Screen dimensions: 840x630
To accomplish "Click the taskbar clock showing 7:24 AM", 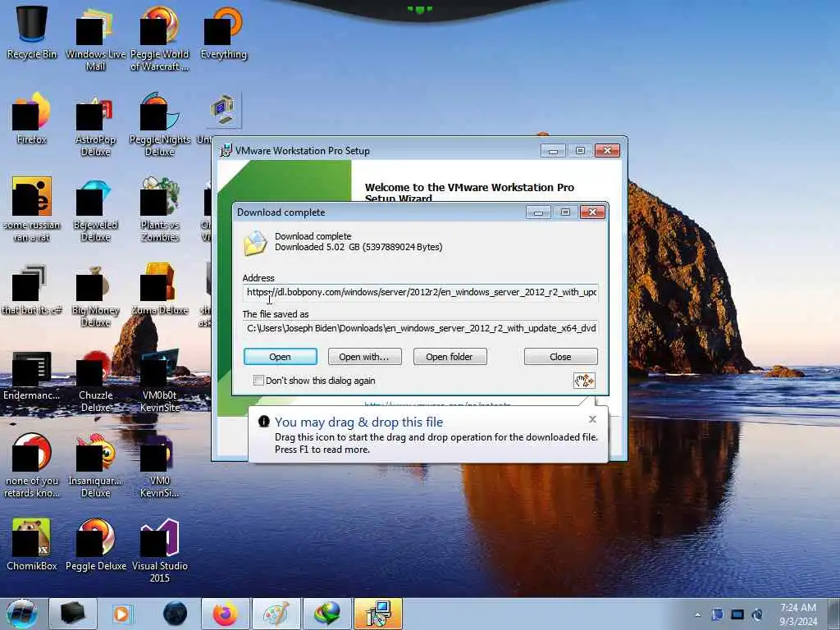I will click(798, 614).
